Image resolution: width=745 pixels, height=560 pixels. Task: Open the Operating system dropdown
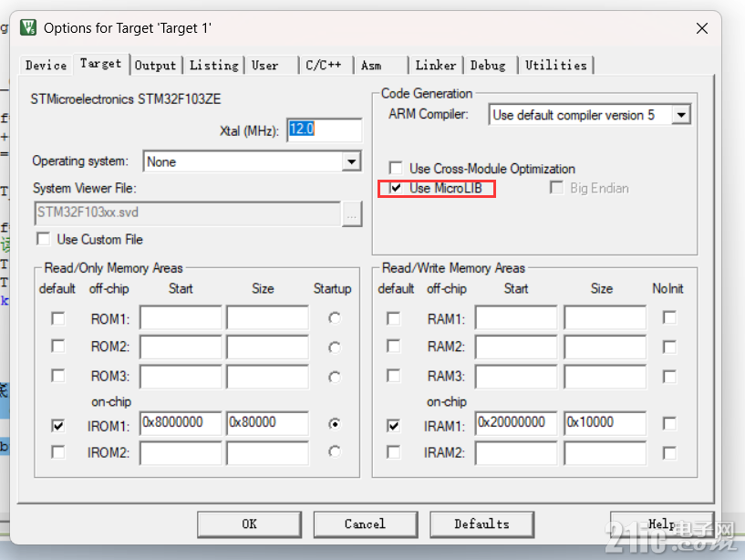pos(351,161)
